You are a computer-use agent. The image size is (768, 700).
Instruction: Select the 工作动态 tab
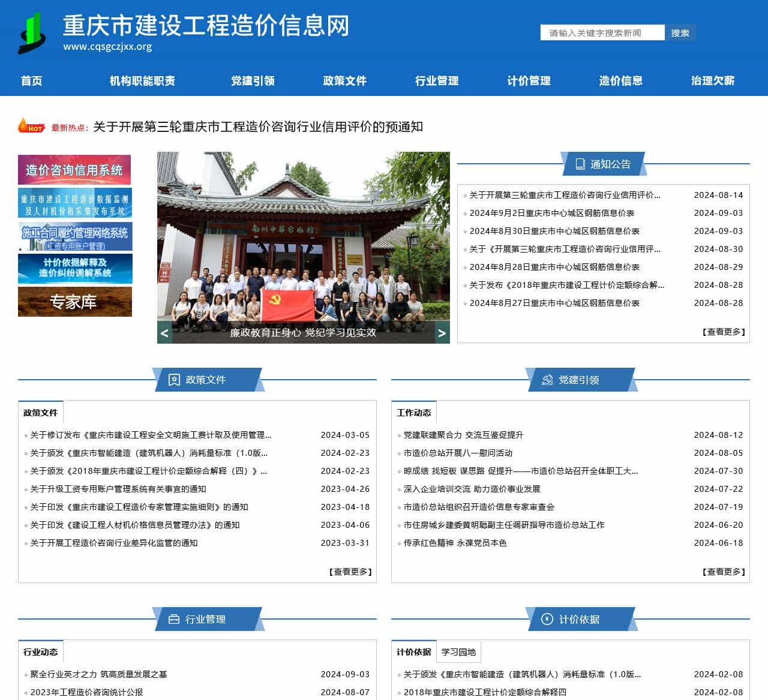[x=415, y=412]
